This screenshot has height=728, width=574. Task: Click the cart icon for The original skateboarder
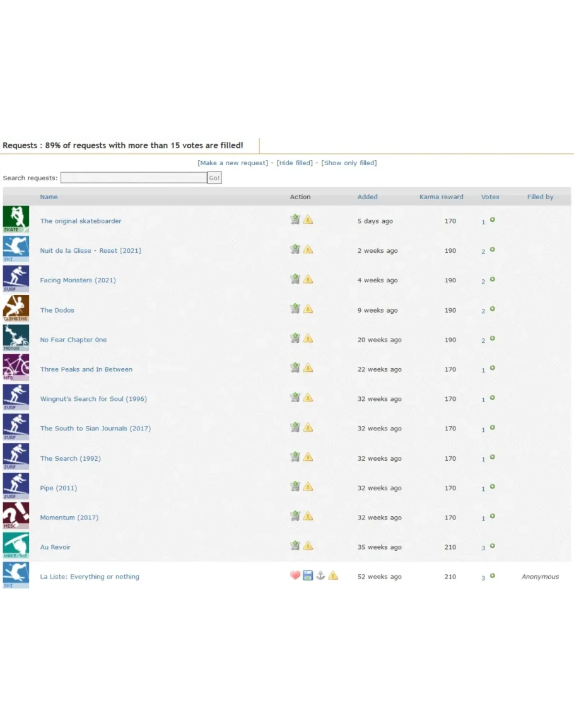pyautogui.click(x=295, y=220)
